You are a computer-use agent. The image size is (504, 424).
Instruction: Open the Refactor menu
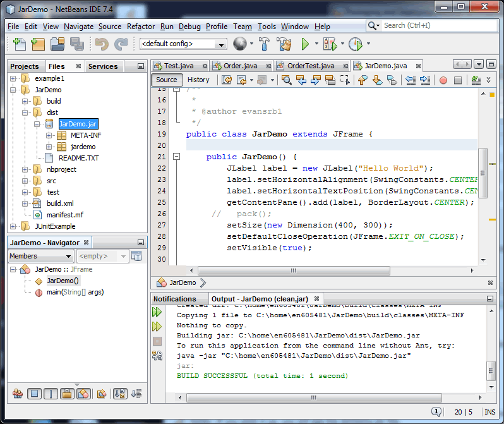click(141, 27)
